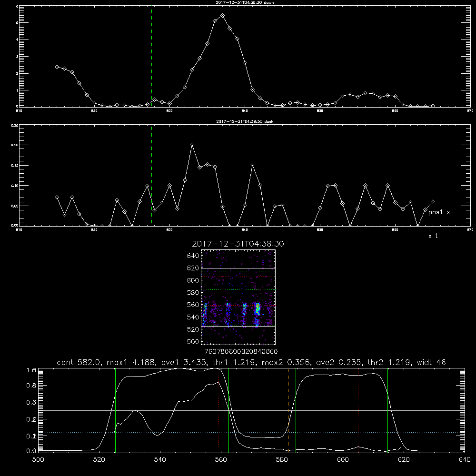This screenshot has width=476, height=476.
Task: Click the bottom plot x-axis label 520
Action: (99, 460)
